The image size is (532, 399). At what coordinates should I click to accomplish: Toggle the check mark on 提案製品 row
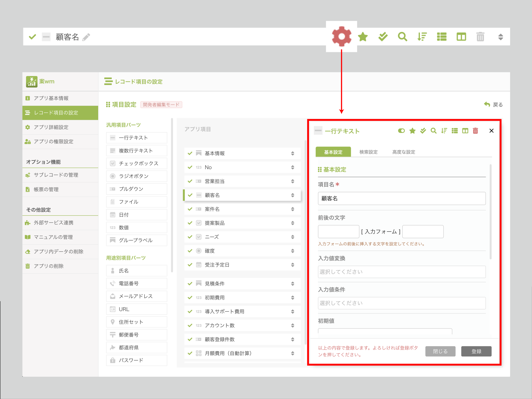[x=190, y=223]
